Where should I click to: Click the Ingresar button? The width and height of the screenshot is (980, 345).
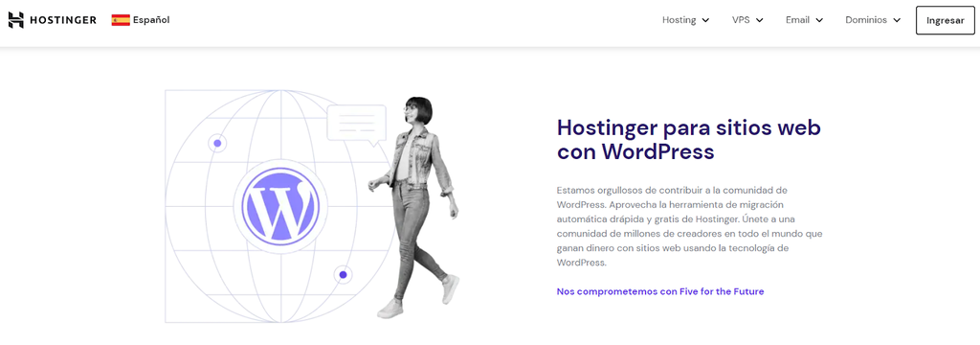click(945, 20)
